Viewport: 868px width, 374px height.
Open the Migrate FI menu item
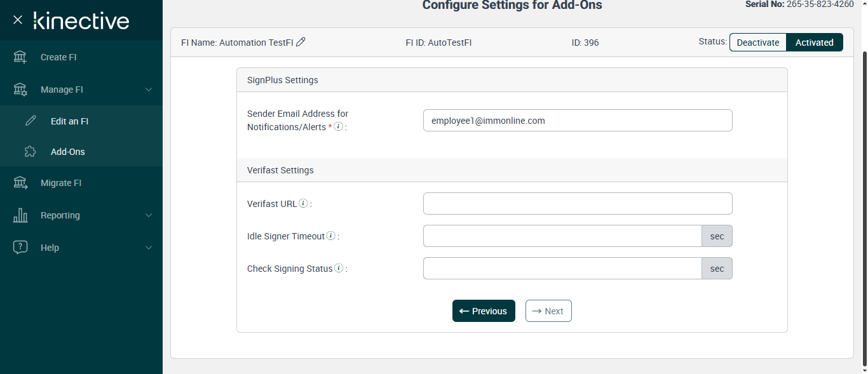pyautogui.click(x=61, y=183)
